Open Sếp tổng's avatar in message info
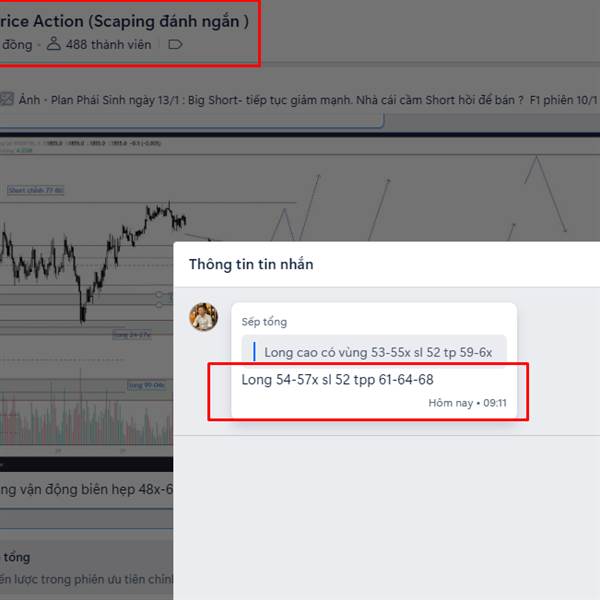This screenshot has height=600, width=600. click(x=204, y=317)
